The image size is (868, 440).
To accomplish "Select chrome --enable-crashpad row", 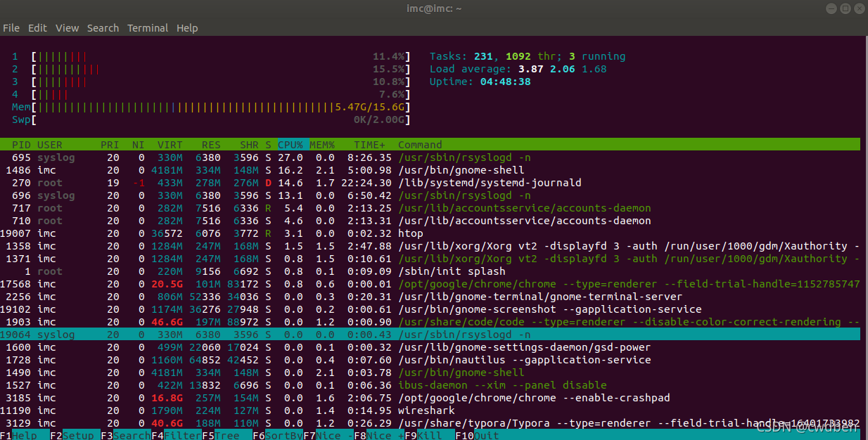I will 430,398.
